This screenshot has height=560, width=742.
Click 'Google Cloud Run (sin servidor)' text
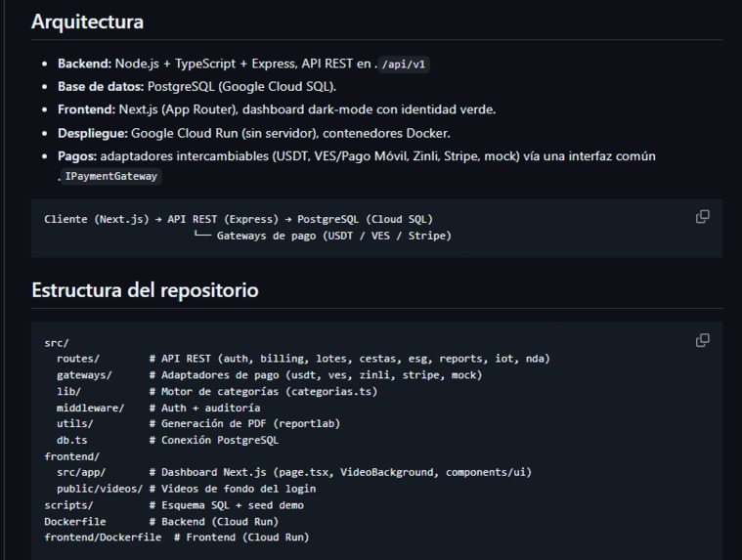click(x=223, y=133)
